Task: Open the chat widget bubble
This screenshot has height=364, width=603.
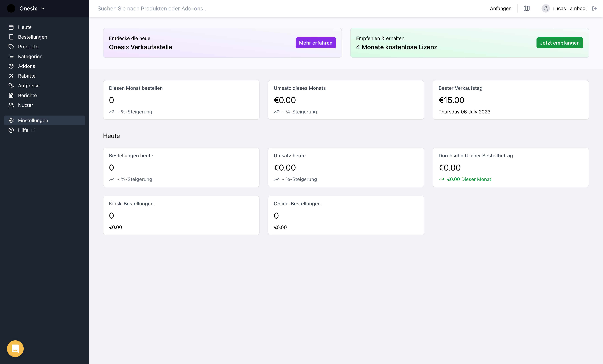Action: tap(15, 349)
